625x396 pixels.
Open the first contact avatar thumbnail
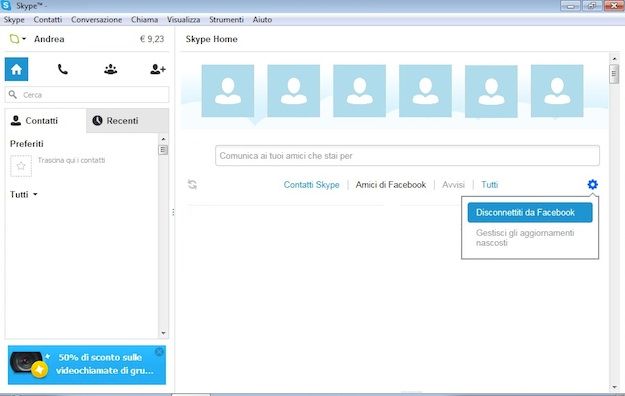coord(228,91)
